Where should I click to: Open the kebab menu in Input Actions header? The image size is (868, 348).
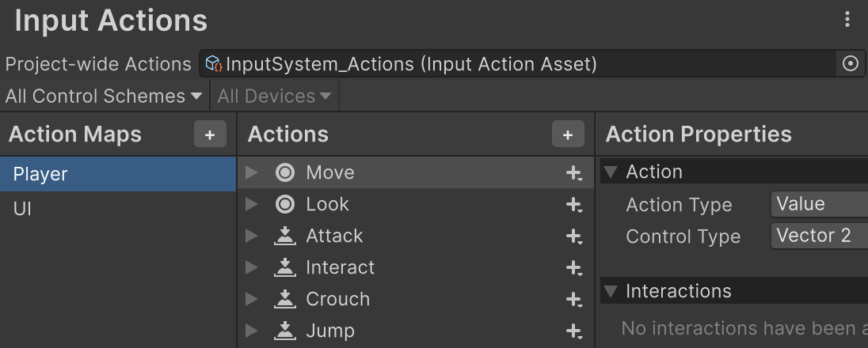(848, 20)
